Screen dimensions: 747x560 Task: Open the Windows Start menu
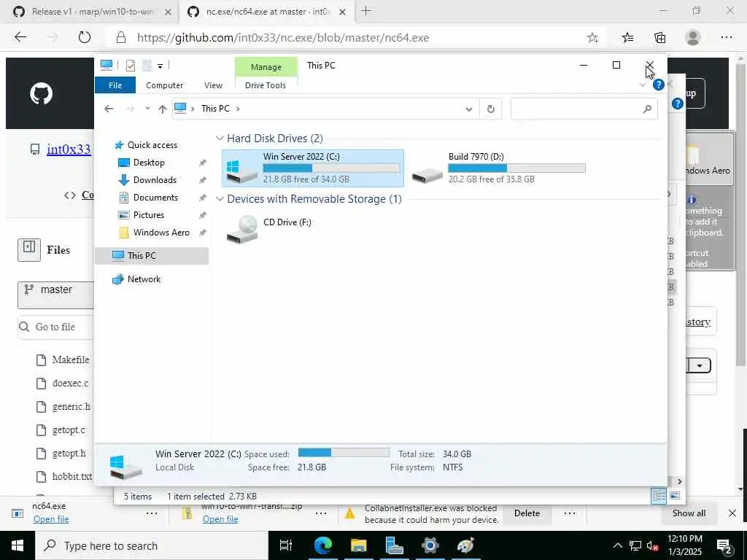(18, 545)
